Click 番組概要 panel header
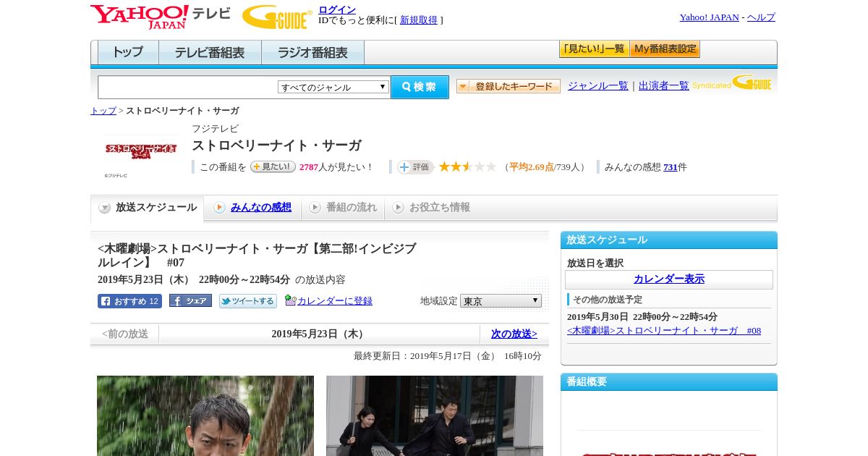Viewport: 868px width, 456px height. point(669,382)
